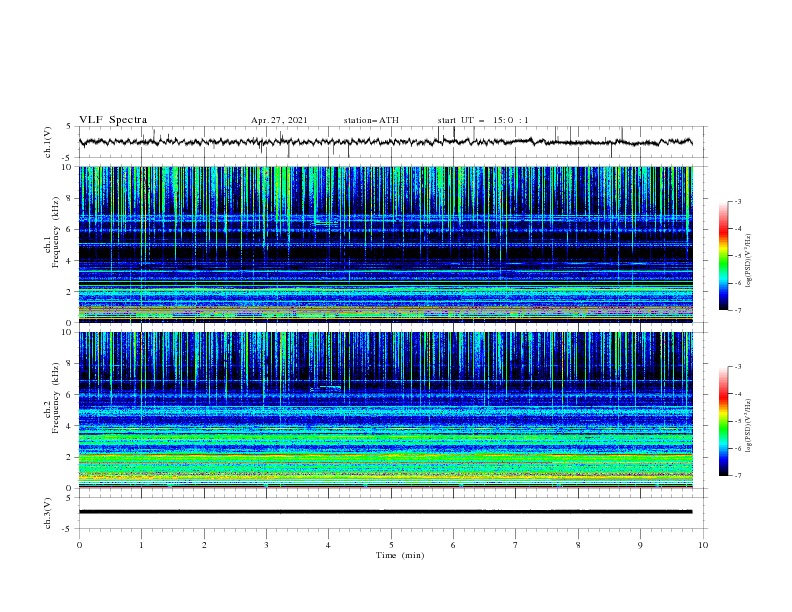Click the ch.1 spectrogram panel
792x612 pixels.
tap(386, 244)
